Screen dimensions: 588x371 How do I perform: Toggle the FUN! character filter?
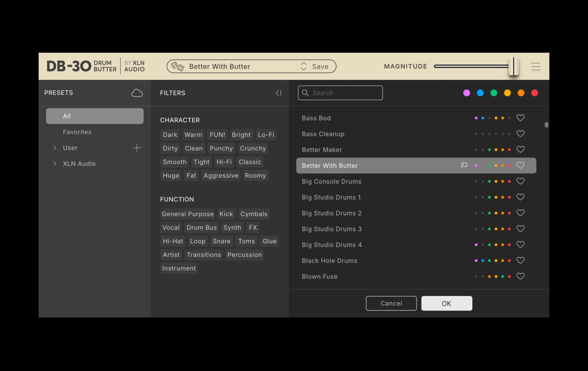coord(218,135)
